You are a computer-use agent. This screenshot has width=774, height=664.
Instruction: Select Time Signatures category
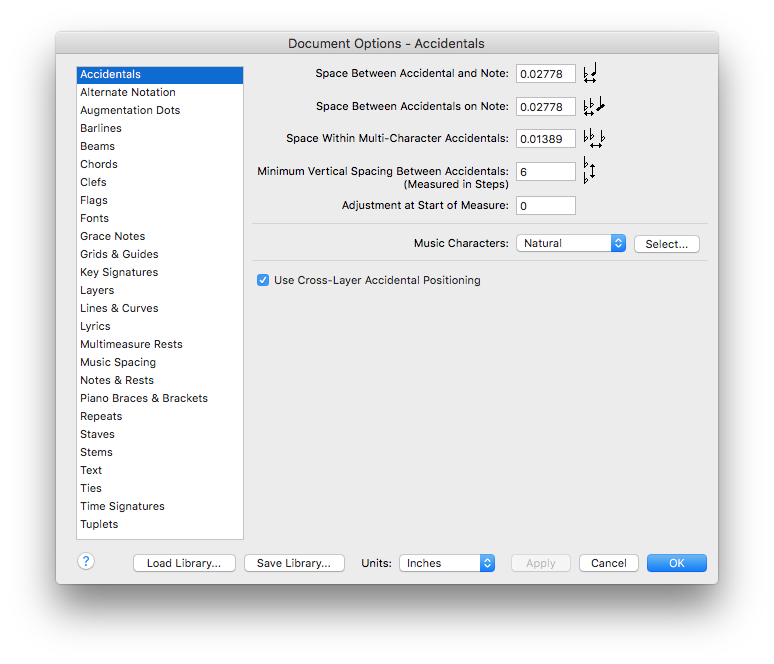(x=160, y=507)
